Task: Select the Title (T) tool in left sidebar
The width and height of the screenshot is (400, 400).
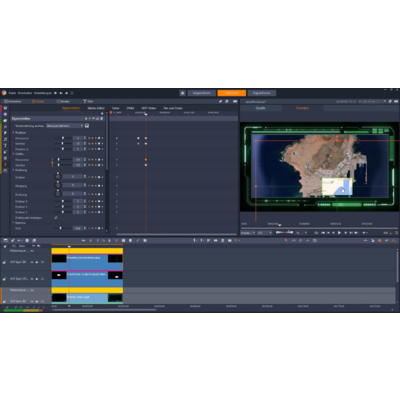Action: point(5,146)
